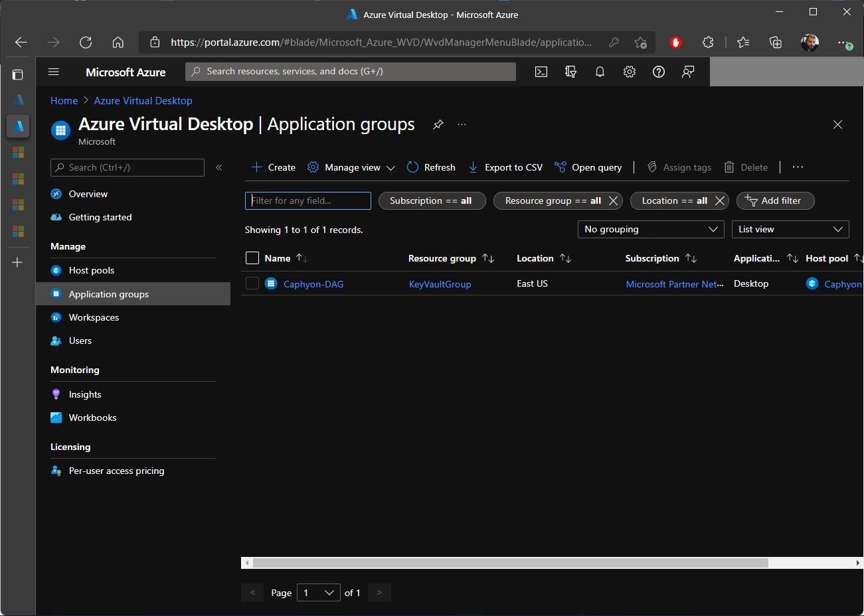This screenshot has width=864, height=616.
Task: Select the Caphyon-DAG row checkbox
Action: pos(252,283)
